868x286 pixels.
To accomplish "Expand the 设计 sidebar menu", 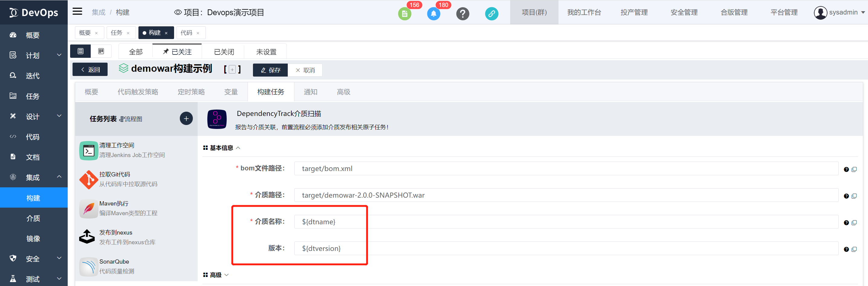I will pyautogui.click(x=59, y=116).
